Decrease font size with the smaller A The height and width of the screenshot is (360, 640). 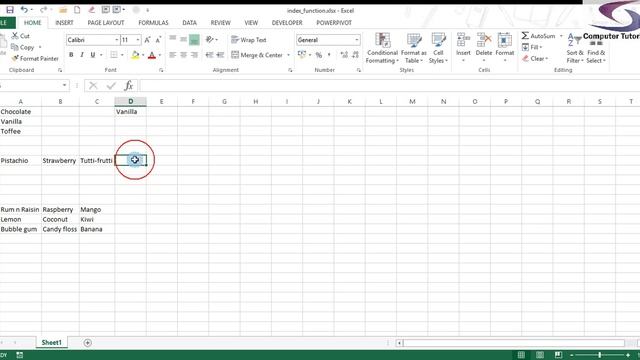coord(158,40)
